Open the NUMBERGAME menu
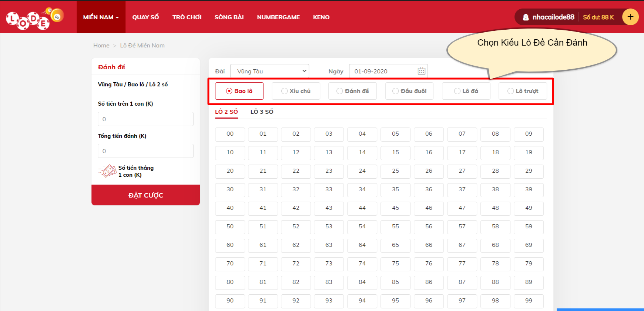This screenshot has width=644, height=311. pos(278,17)
